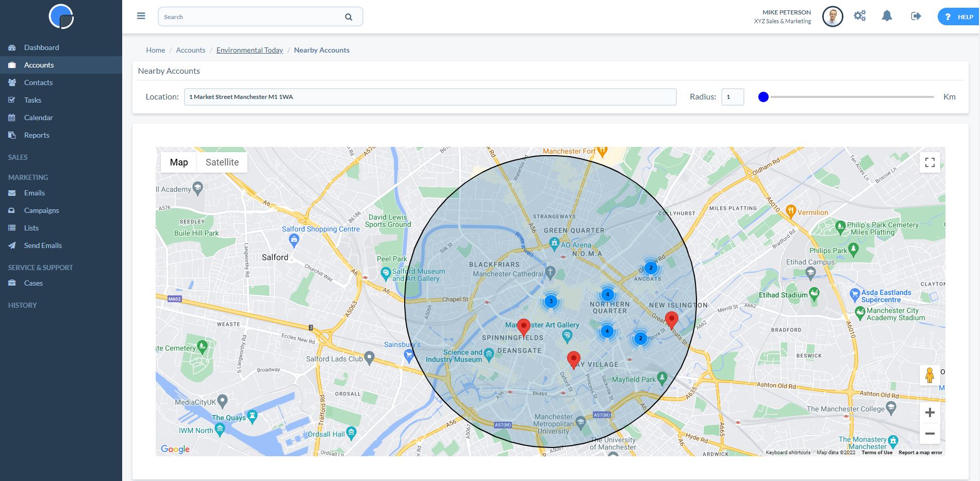The height and width of the screenshot is (481, 980).
Task: Expand the HISTORY sidebar section
Action: click(x=22, y=305)
